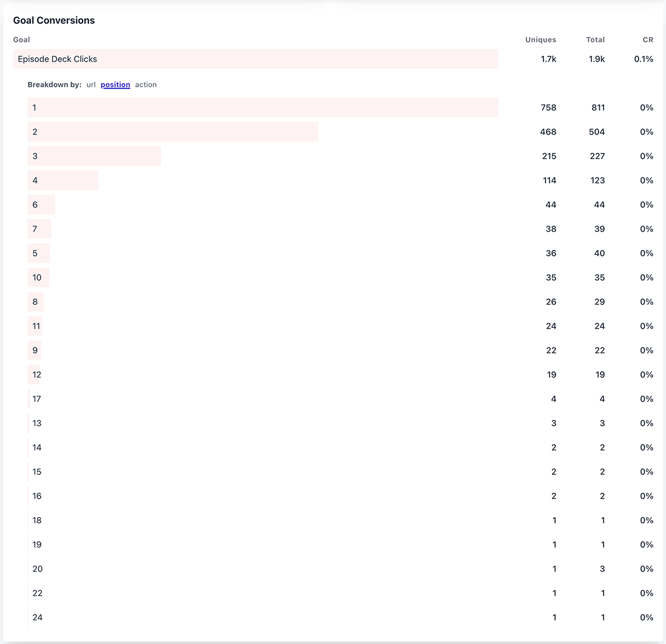666x644 pixels.
Task: Sort by the Uniques column header
Action: [540, 39]
